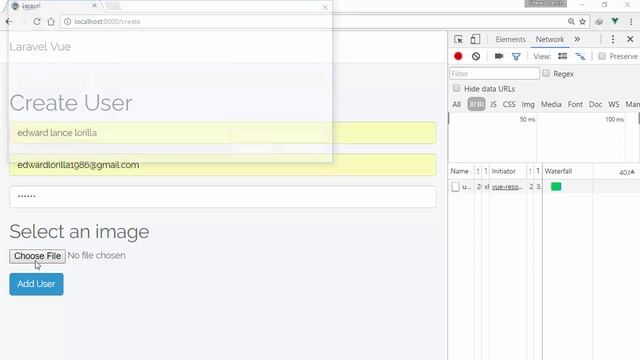The width and height of the screenshot is (640, 360).
Task: Filter requests by Media
Action: (551, 104)
